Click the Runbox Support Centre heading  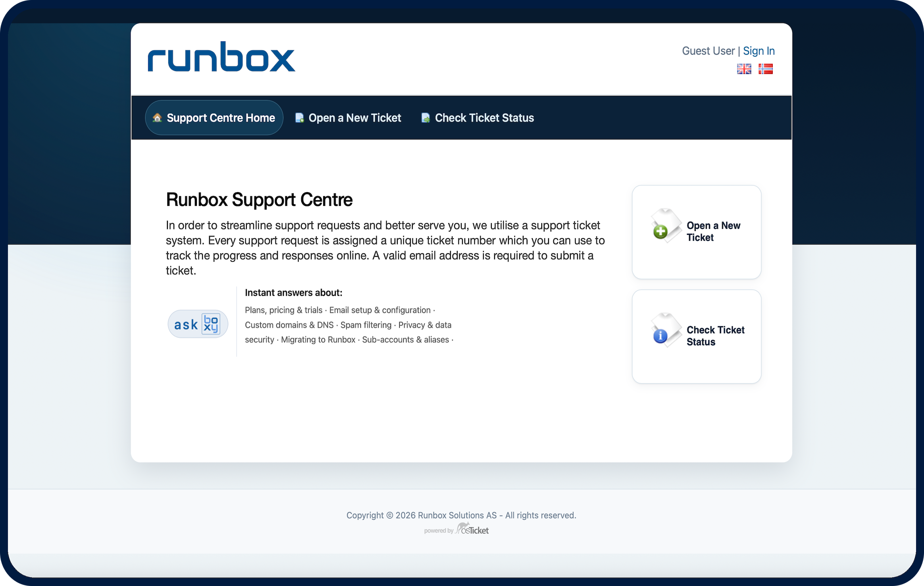[259, 200]
